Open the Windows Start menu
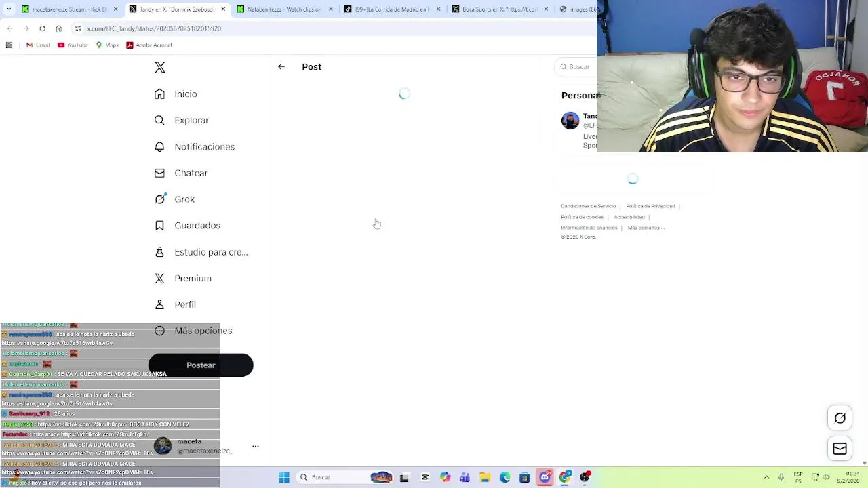The image size is (868, 488). tap(284, 477)
